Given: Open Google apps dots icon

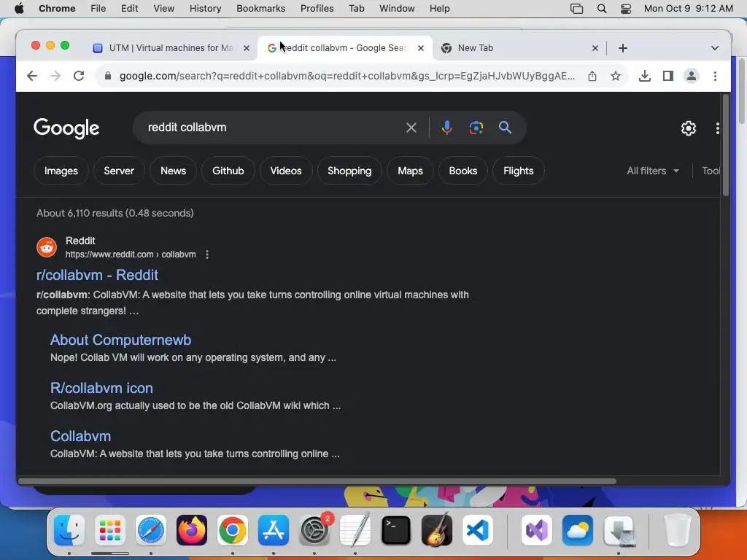Looking at the screenshot, I should click(718, 128).
